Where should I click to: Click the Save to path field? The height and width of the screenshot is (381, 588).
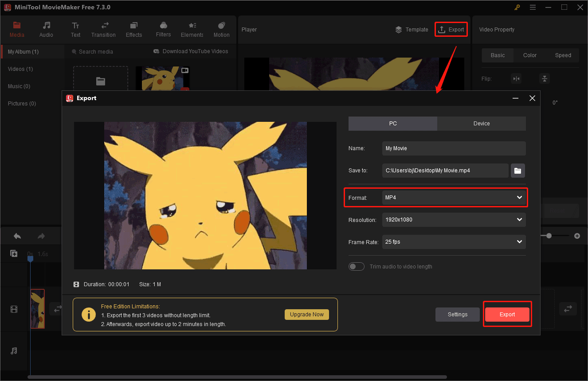tap(445, 171)
